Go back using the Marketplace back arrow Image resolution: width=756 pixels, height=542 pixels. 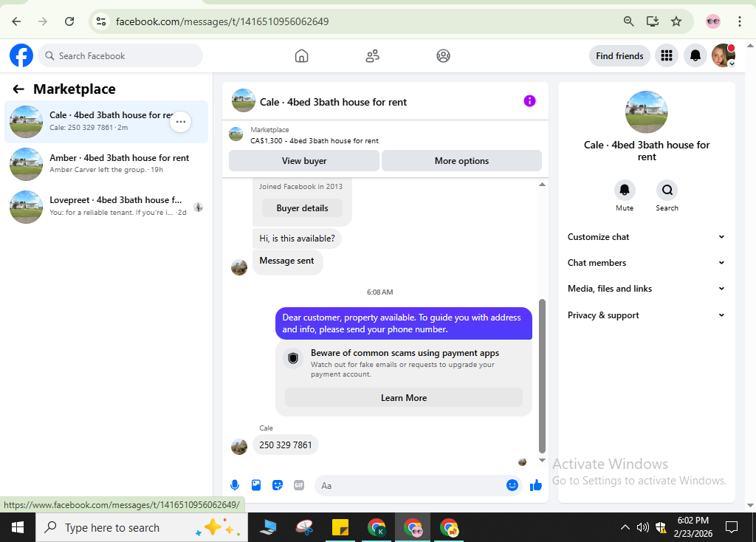click(x=18, y=89)
